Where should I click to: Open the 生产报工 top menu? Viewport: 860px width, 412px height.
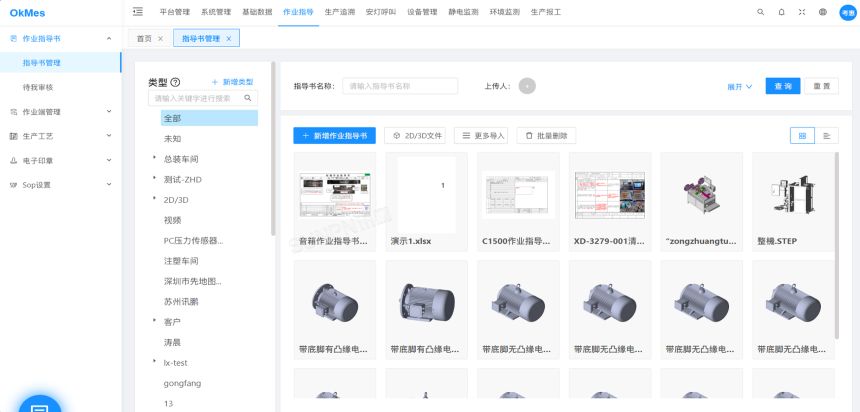pos(546,12)
